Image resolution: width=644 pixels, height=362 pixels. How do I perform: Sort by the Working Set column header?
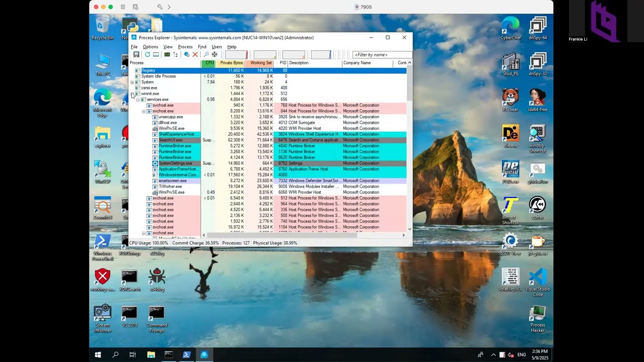click(259, 63)
